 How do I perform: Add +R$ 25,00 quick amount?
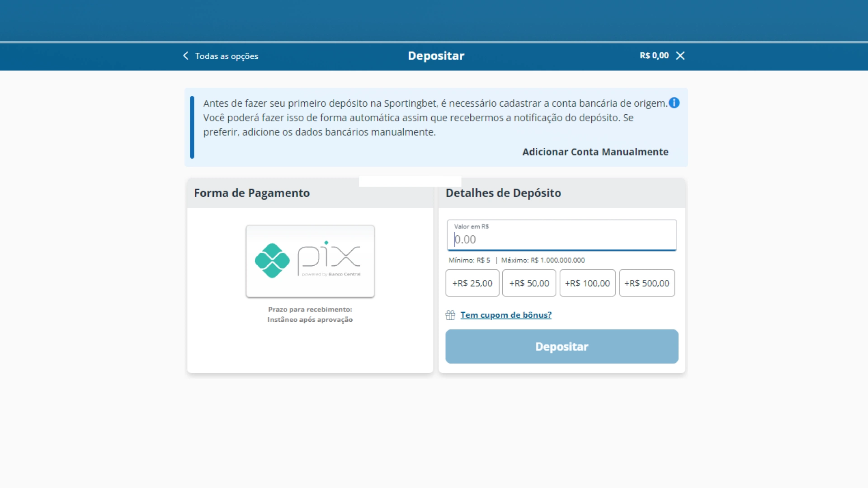pos(472,283)
